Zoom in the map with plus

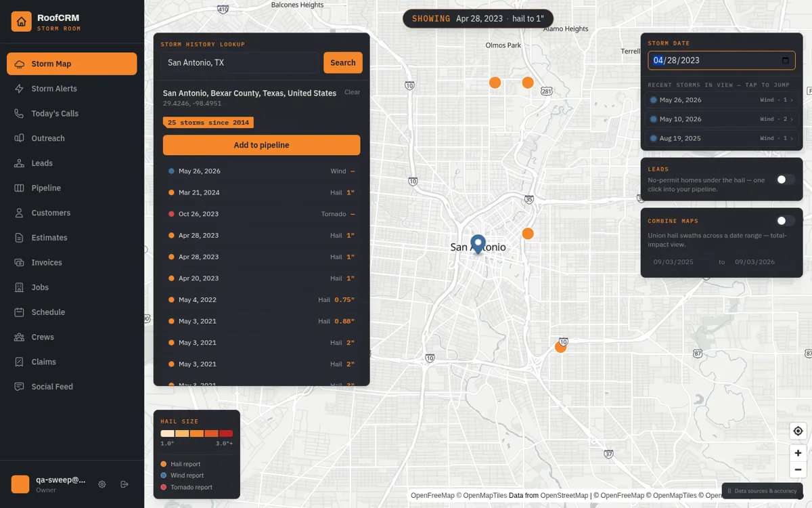coord(798,453)
